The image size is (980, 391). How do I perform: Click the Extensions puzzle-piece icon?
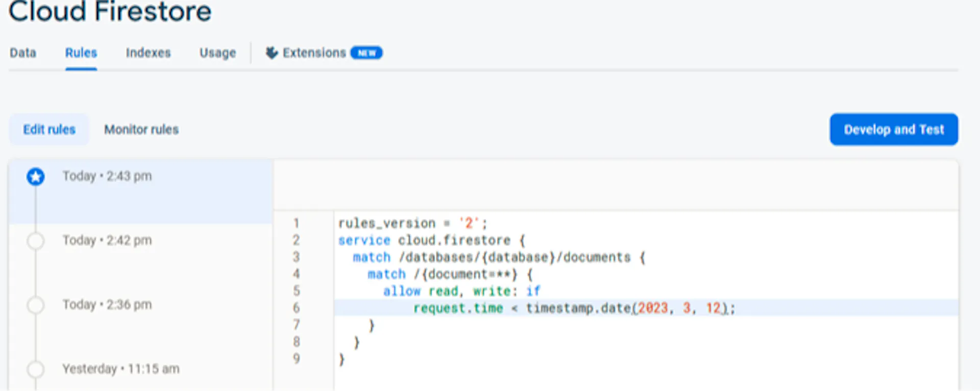pos(272,53)
